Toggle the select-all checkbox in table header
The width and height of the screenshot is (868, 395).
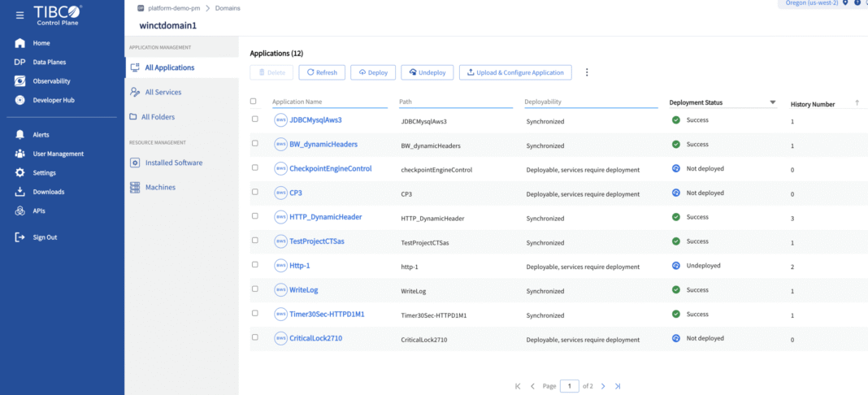click(254, 102)
